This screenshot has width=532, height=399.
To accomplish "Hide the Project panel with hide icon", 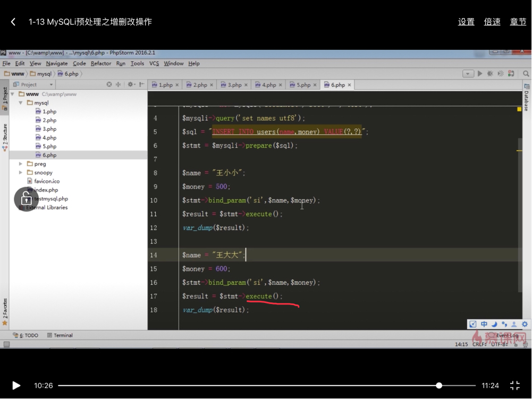I will pyautogui.click(x=141, y=84).
